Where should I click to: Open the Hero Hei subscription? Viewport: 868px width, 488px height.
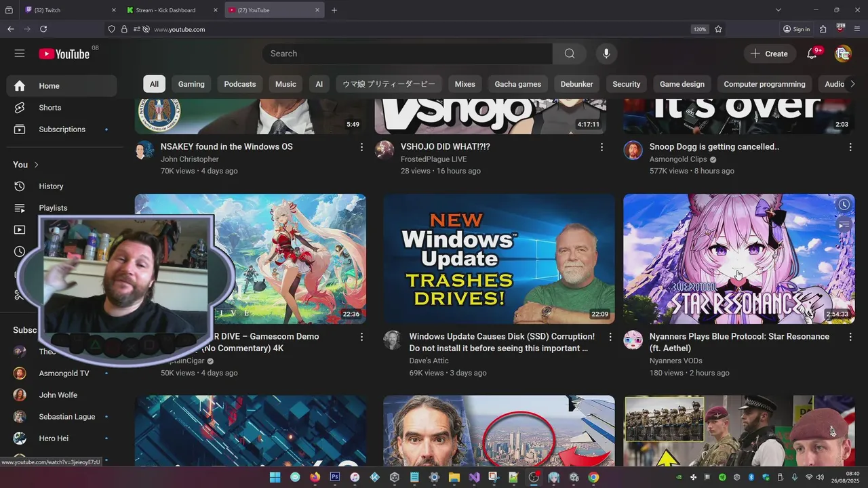click(62, 439)
